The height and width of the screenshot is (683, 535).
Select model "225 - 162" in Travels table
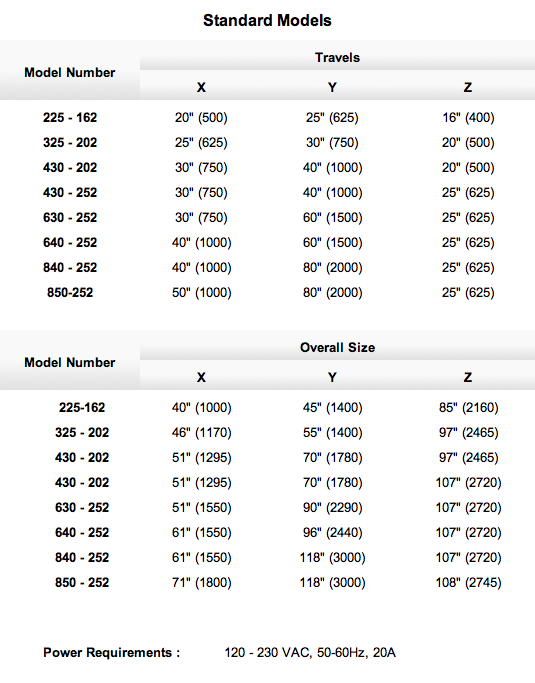click(70, 118)
